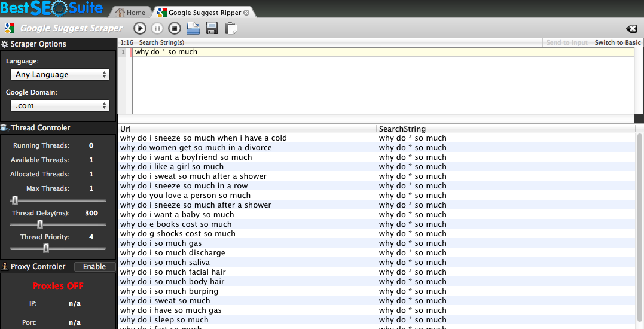Screen dimensions: 644x329
Task: Click the Thread Priority value 4
Action: (x=91, y=237)
